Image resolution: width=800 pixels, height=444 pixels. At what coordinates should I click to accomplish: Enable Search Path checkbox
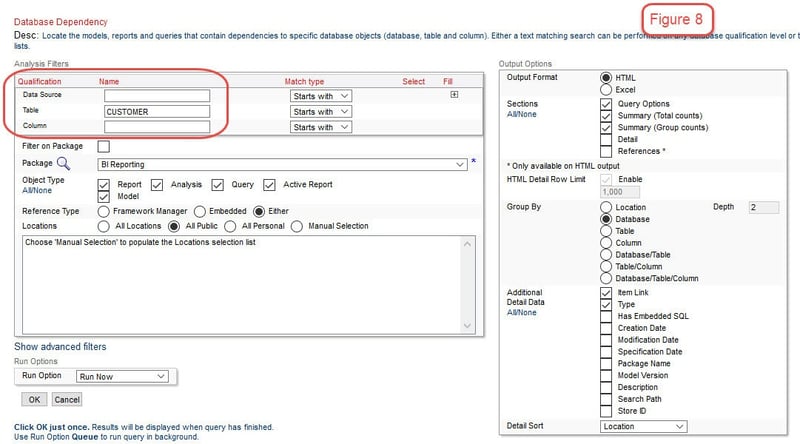(x=606, y=399)
